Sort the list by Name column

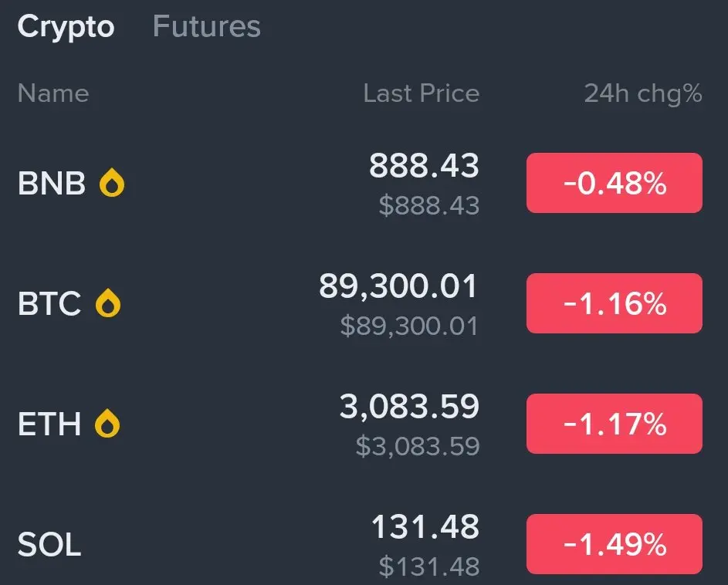click(x=52, y=93)
